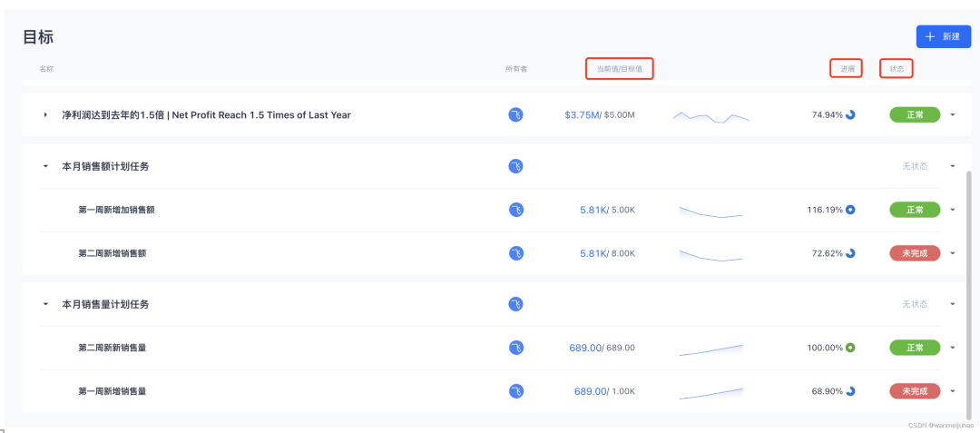Click owner avatar of 本月销售额计划任务
Image resolution: width=980 pixels, height=433 pixels.
(x=515, y=166)
